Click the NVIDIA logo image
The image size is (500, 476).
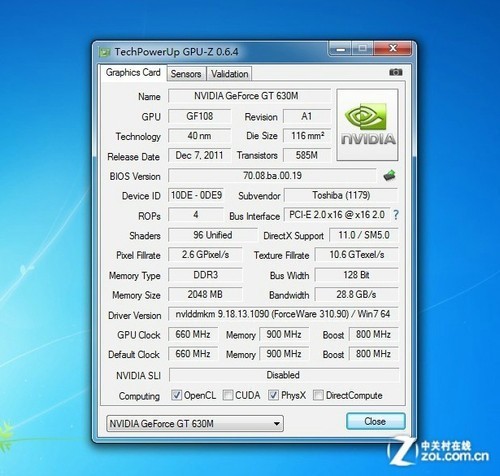pyautogui.click(x=367, y=125)
